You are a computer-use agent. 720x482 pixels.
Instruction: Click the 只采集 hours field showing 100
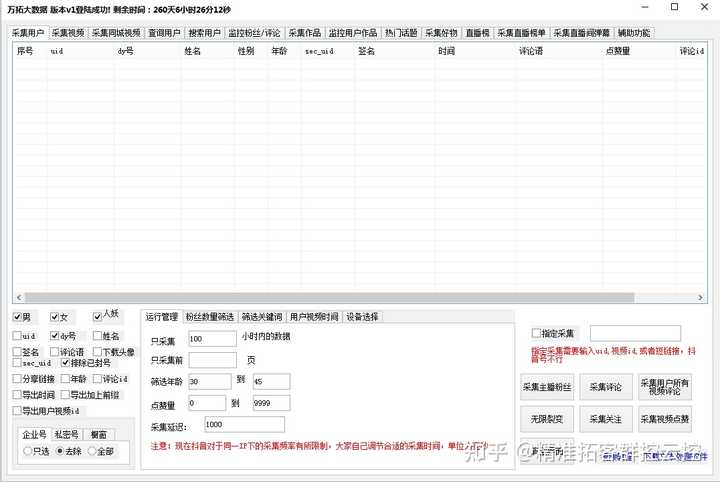point(212,339)
